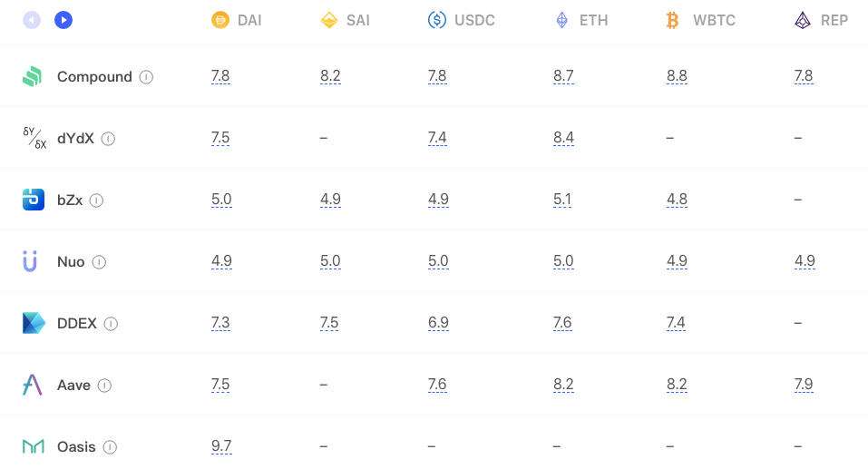Click the info icon beside bZx
The image size is (868, 469).
96,200
